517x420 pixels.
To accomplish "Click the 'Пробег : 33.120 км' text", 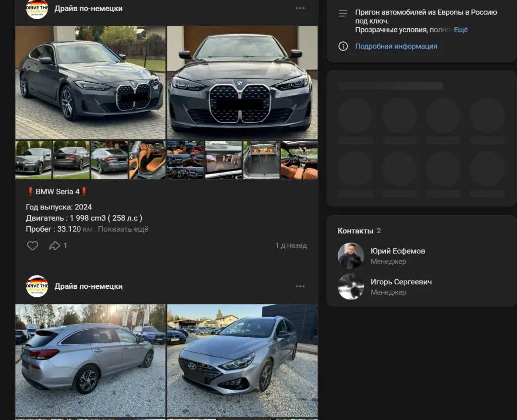I will point(60,229).
